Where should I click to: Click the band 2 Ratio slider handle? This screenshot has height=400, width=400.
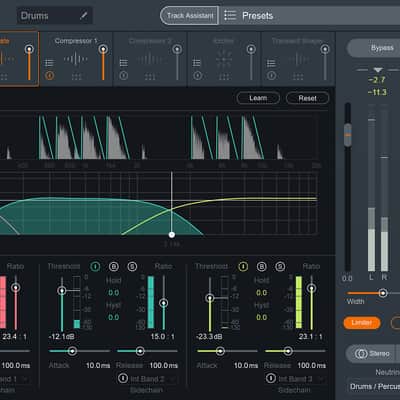tap(163, 303)
